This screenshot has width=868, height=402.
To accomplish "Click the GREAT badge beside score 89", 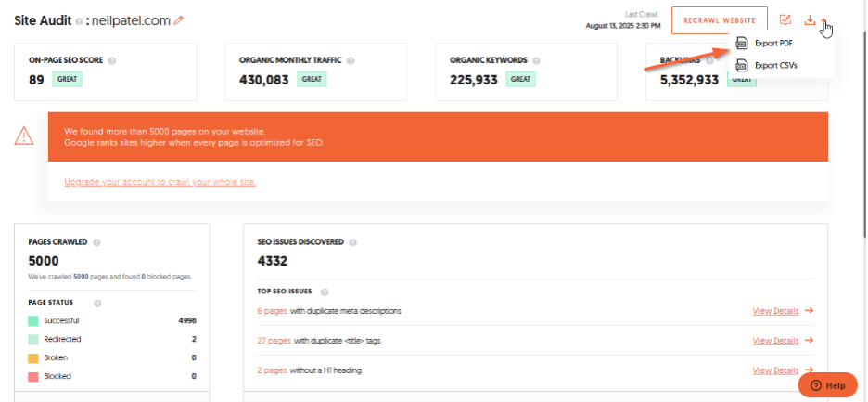I will tap(68, 79).
